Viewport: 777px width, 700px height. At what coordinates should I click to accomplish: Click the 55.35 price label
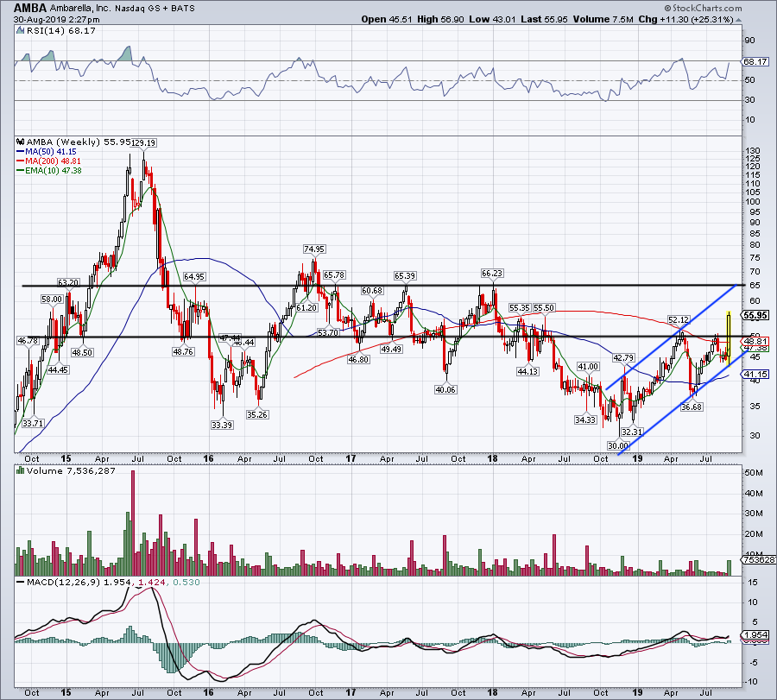click(520, 308)
